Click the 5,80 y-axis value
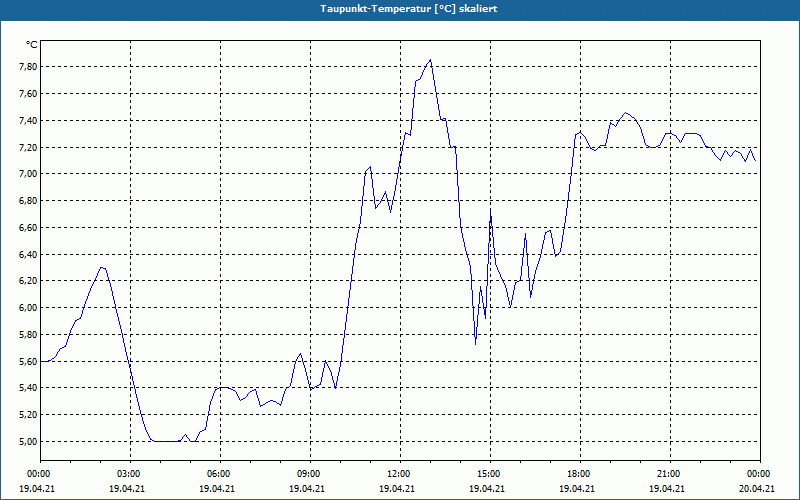Image resolution: width=800 pixels, height=500 pixels. pos(28,335)
